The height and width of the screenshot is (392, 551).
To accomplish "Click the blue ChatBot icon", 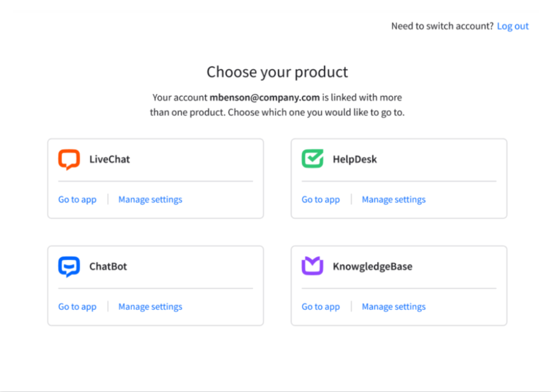I will pos(69,267).
